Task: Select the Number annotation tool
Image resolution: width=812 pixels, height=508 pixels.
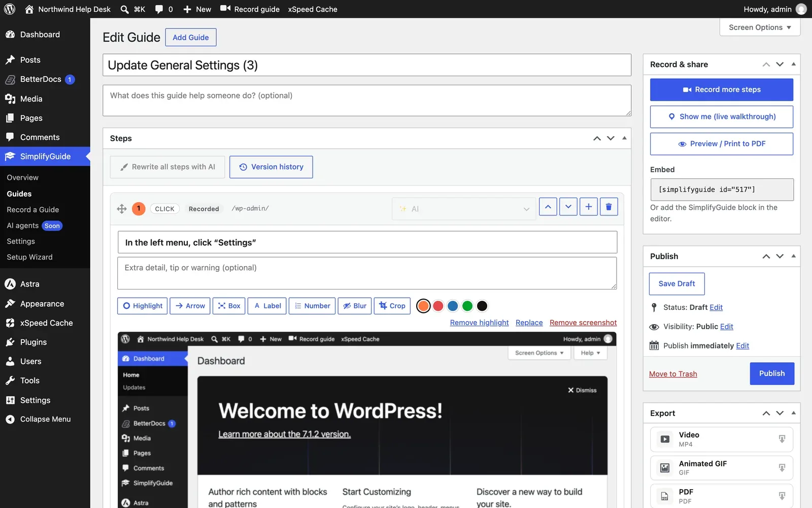Action: pos(312,306)
